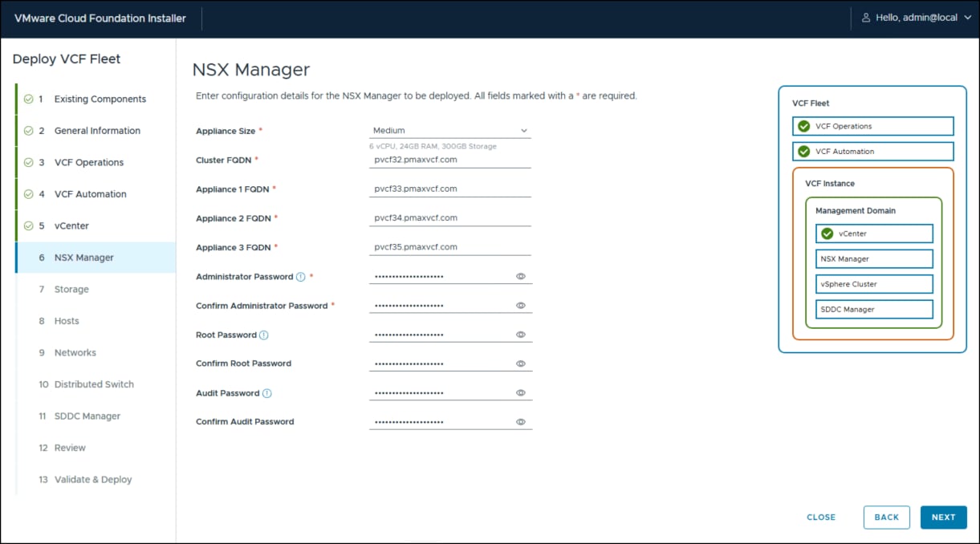Go to step 11 SDDC Manager
Viewport: 980px width, 544px height.
pos(96,416)
